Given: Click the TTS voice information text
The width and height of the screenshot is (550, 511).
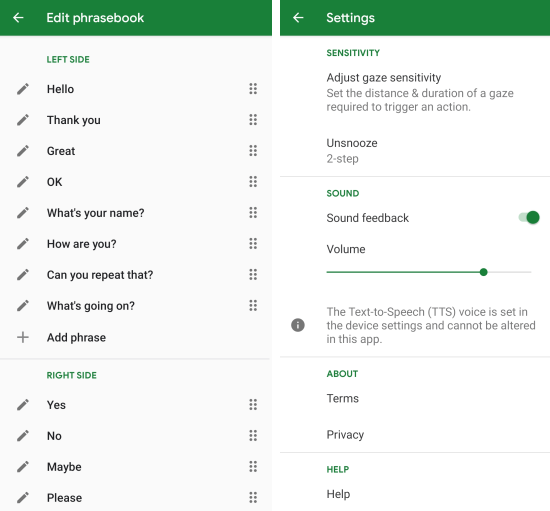Looking at the screenshot, I should point(431,325).
